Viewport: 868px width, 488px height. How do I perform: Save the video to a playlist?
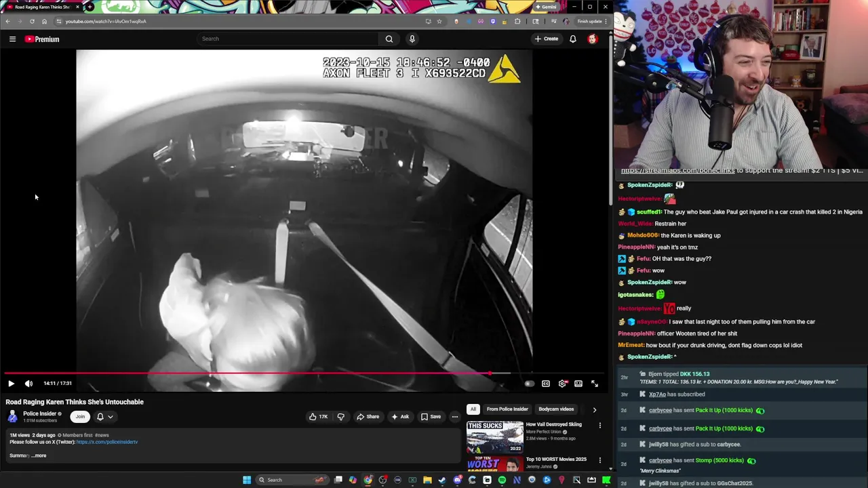tap(431, 417)
